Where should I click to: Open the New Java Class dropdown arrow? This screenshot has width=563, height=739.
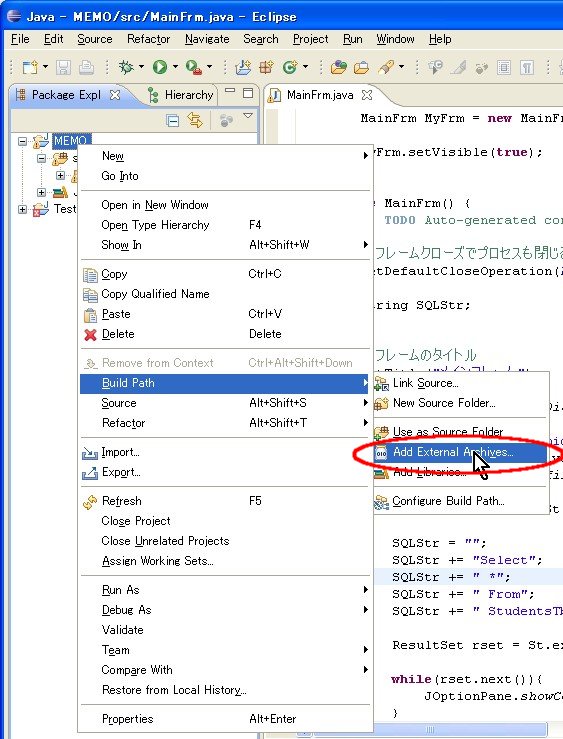coord(305,67)
